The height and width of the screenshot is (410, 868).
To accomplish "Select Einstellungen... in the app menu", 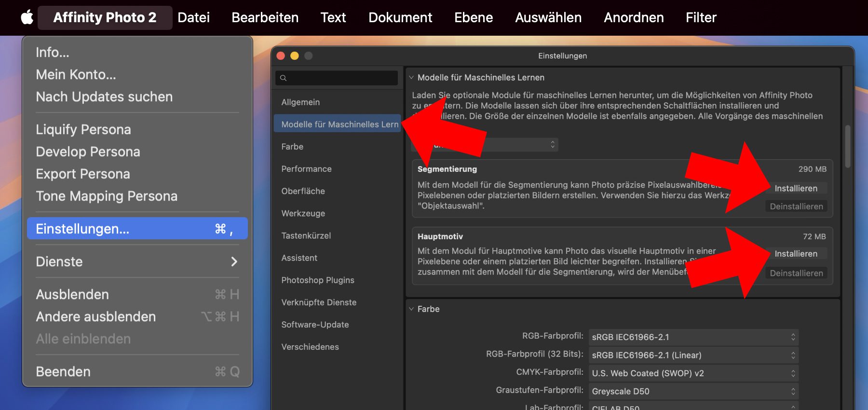I will tap(137, 229).
